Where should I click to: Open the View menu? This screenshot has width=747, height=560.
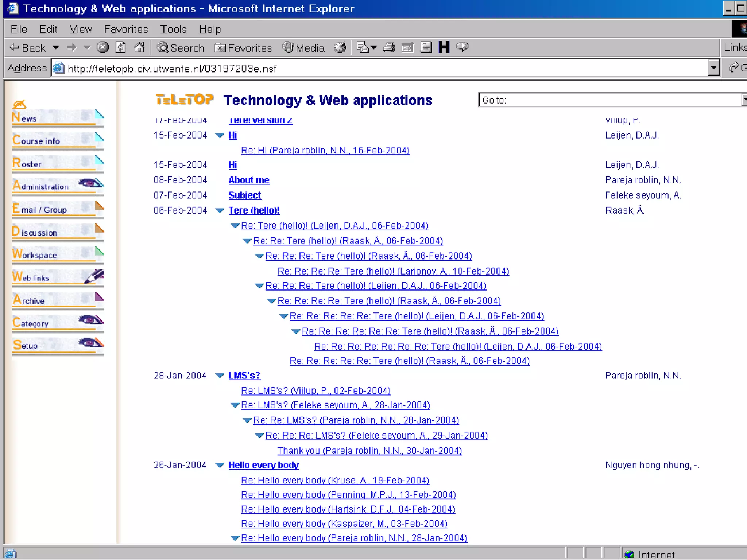pos(81,29)
